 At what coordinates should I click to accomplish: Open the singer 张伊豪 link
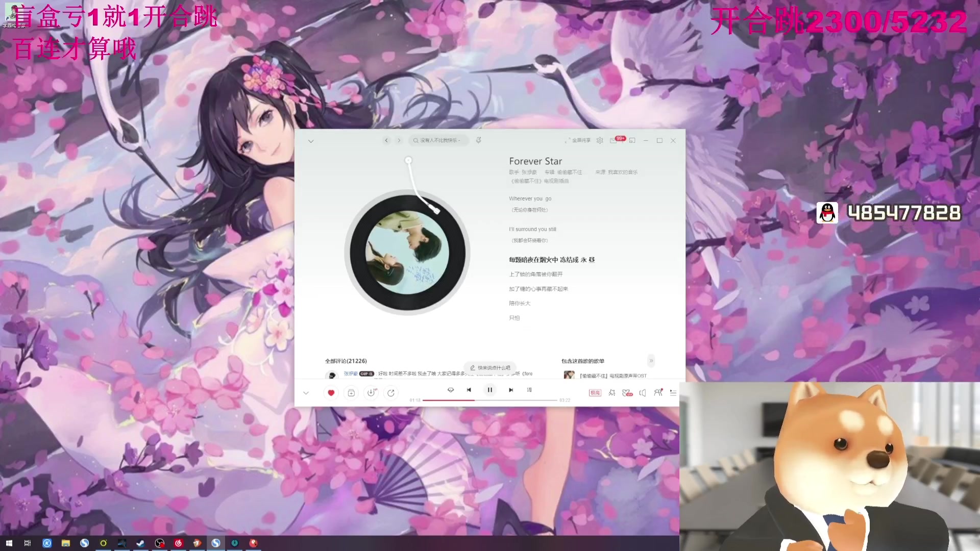coord(529,172)
